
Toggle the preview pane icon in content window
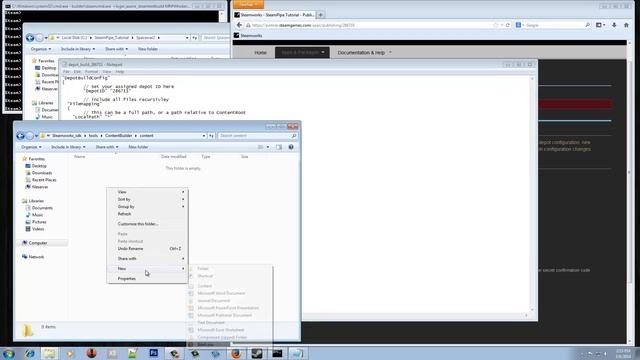pos(279,147)
